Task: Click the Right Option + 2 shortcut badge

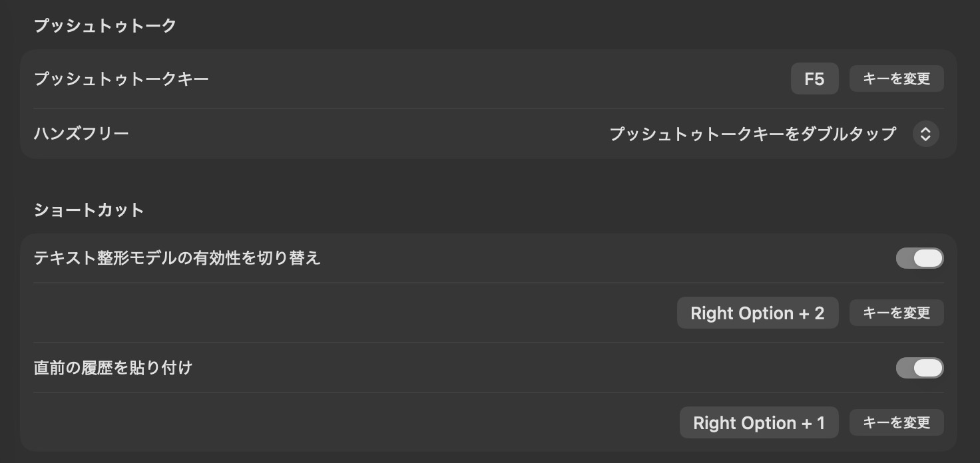Action: click(x=758, y=313)
